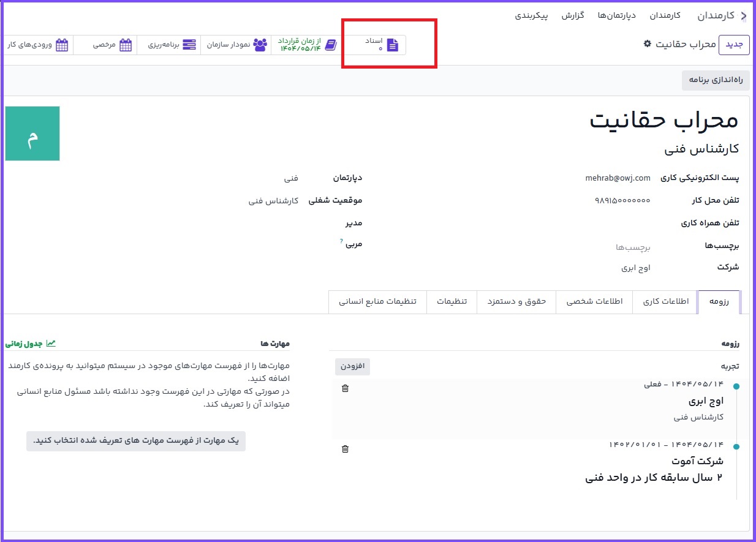The height and width of the screenshot is (542, 756).
Task: Click the contract book icon
Action: [x=331, y=45]
